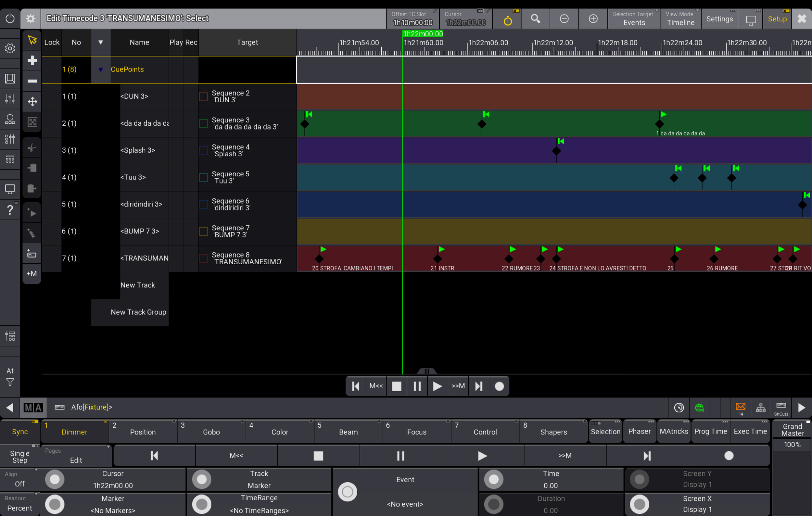Click the magnifier zoom icon
This screenshot has height=516, width=812.
(536, 19)
